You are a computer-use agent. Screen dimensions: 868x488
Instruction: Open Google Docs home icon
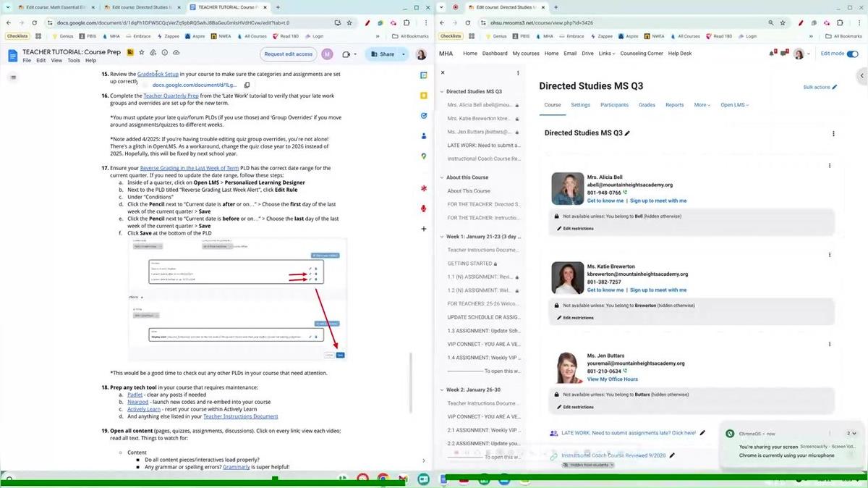(12, 56)
